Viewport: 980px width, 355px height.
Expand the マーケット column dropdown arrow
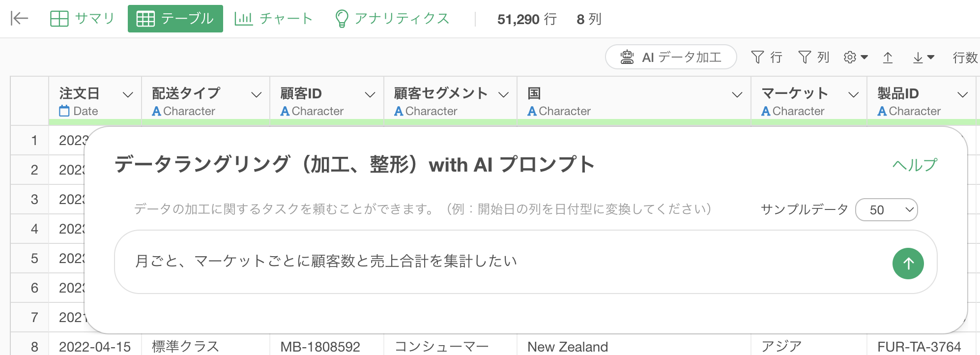[x=854, y=95]
